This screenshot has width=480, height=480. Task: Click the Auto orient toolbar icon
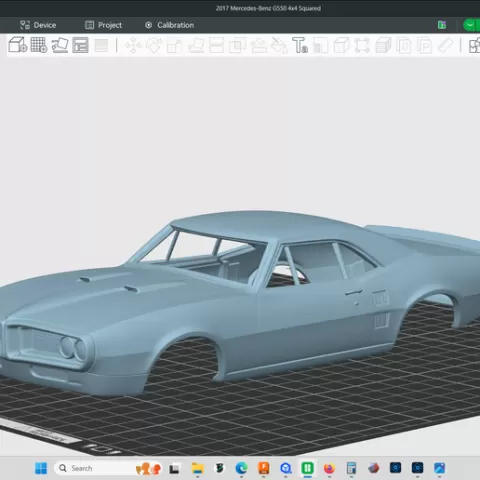pyautogui.click(x=60, y=45)
